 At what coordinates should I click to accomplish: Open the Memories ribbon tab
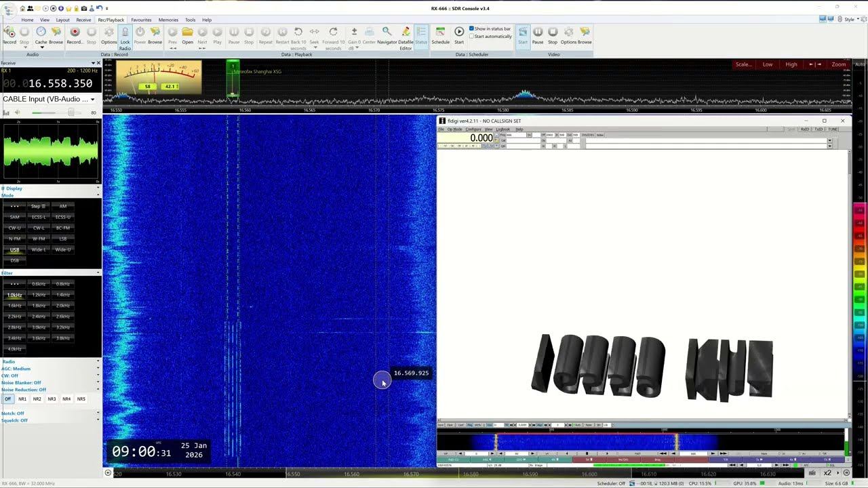coord(168,20)
